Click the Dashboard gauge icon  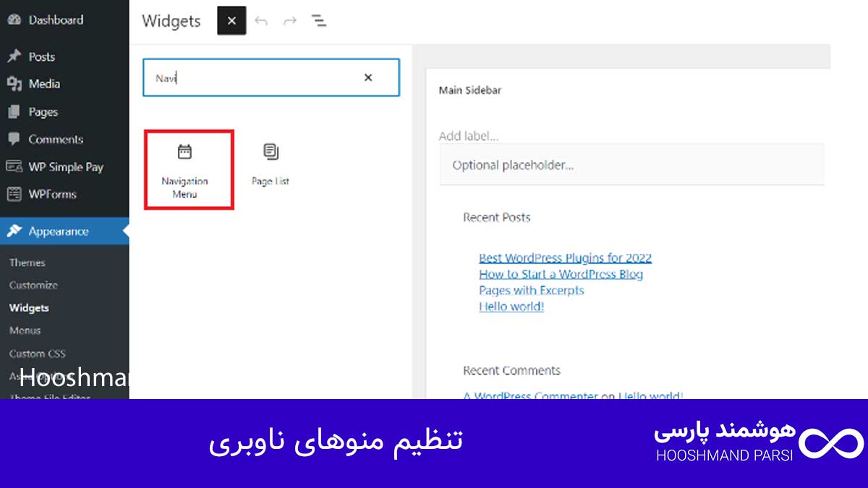(x=14, y=20)
